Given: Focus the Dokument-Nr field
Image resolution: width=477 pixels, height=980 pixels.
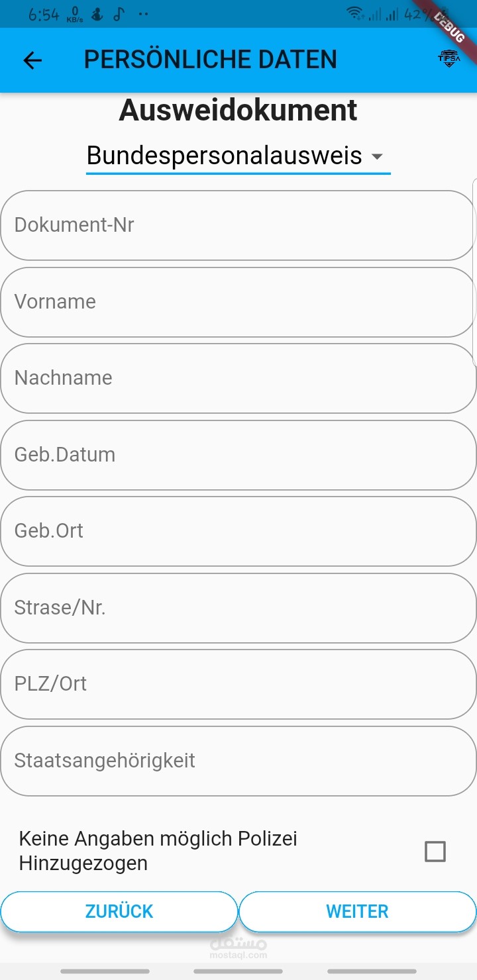Looking at the screenshot, I should pyautogui.click(x=238, y=225).
